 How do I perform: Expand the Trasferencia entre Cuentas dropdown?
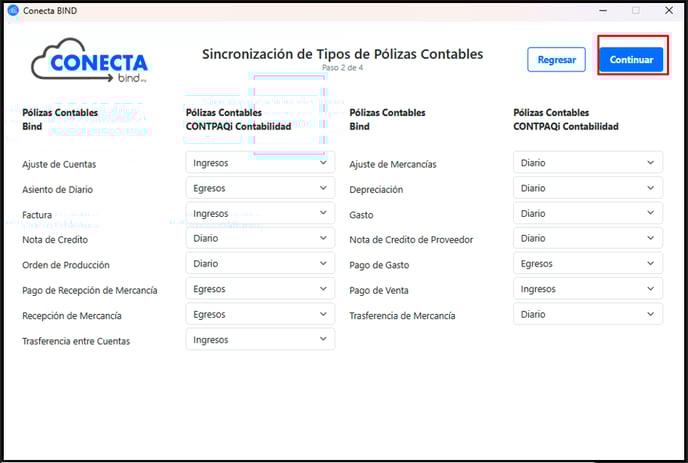tap(260, 339)
